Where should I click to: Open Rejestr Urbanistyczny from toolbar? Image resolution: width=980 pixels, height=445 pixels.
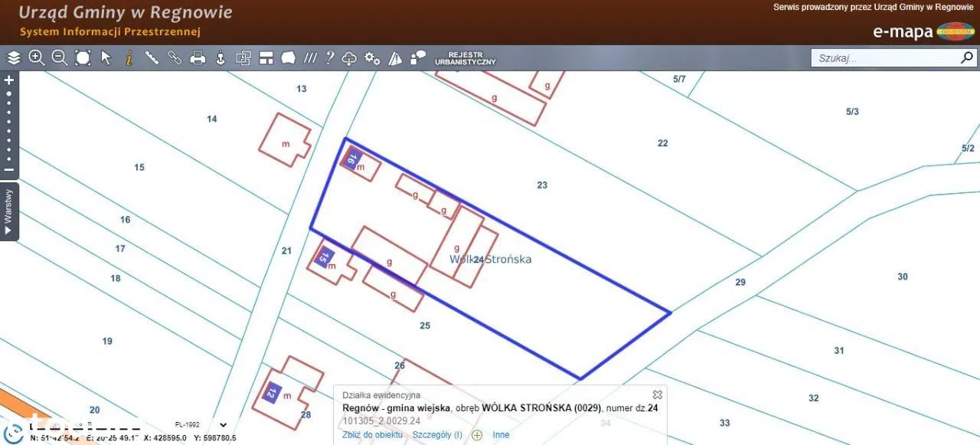pyautogui.click(x=465, y=58)
